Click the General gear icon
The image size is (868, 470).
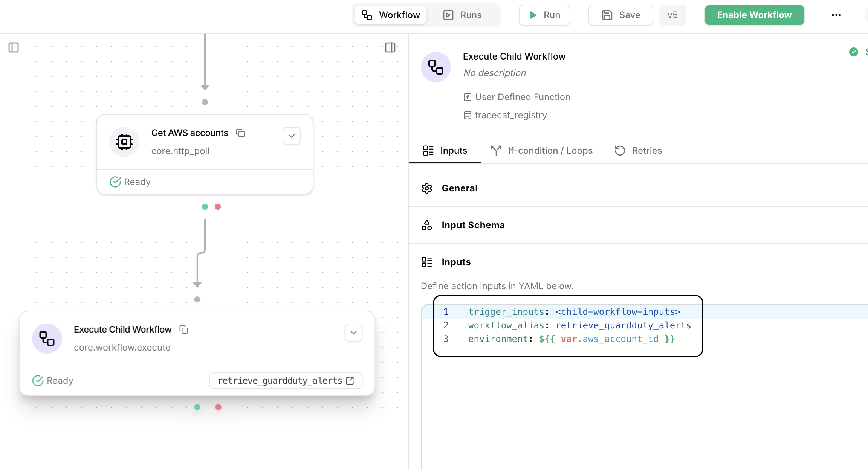tap(427, 188)
